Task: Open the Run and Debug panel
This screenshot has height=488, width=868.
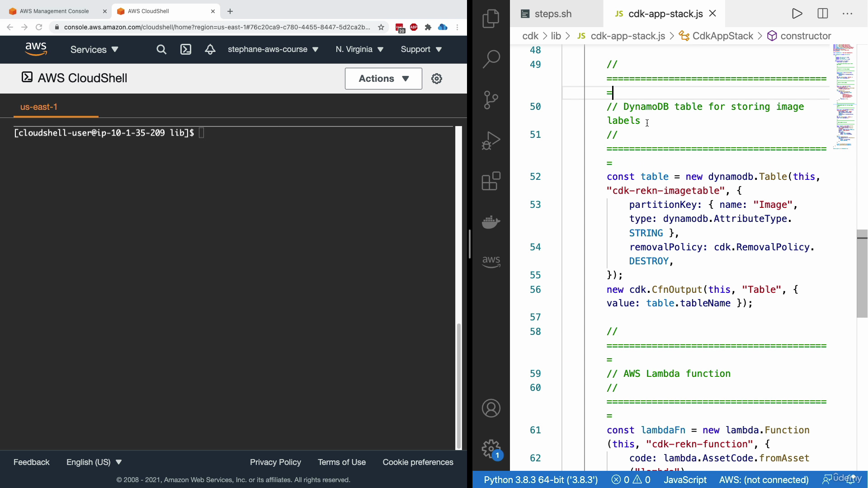Action: [491, 141]
